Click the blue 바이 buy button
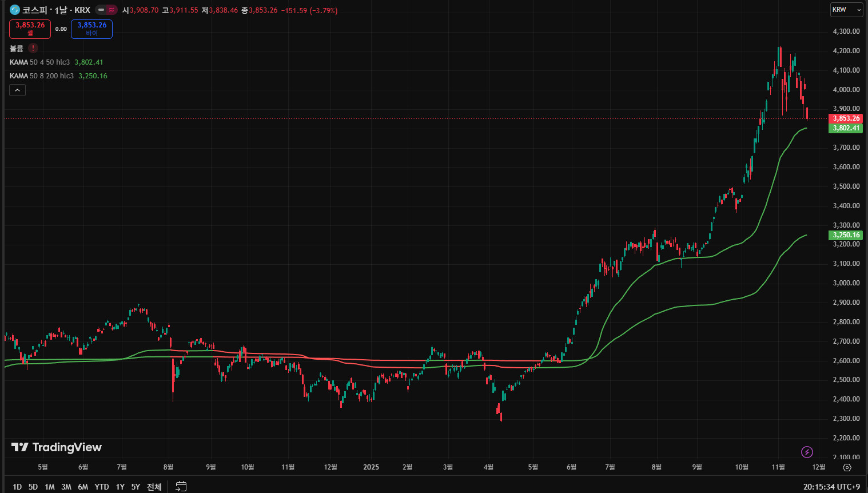Viewport: 868px width, 493px height. point(91,29)
